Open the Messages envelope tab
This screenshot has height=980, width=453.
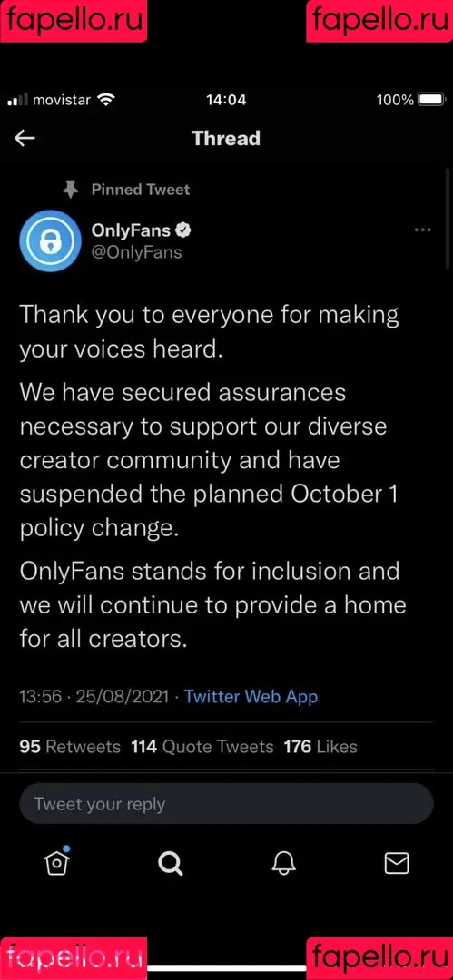tap(396, 863)
